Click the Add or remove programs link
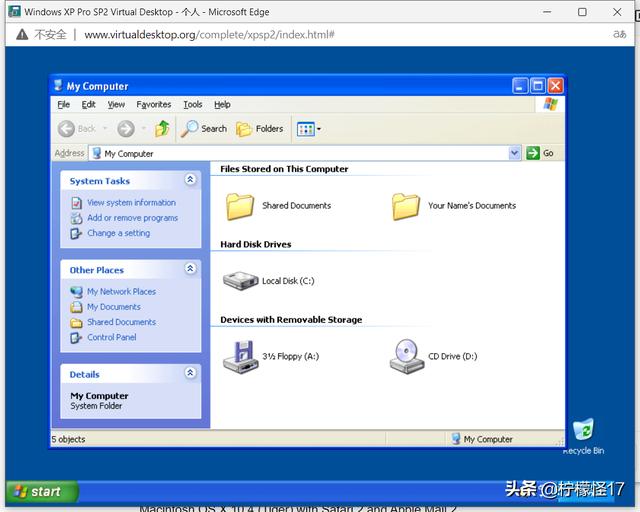The width and height of the screenshot is (640, 512). click(132, 217)
